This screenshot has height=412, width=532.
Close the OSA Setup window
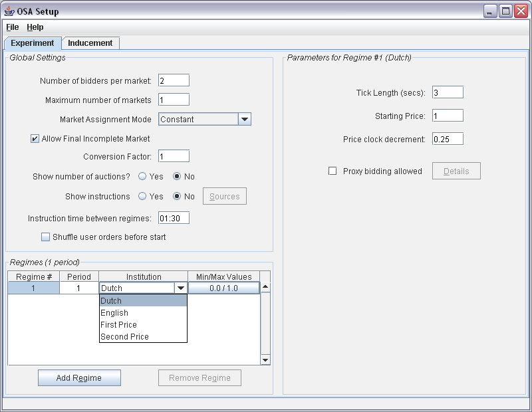(x=521, y=11)
